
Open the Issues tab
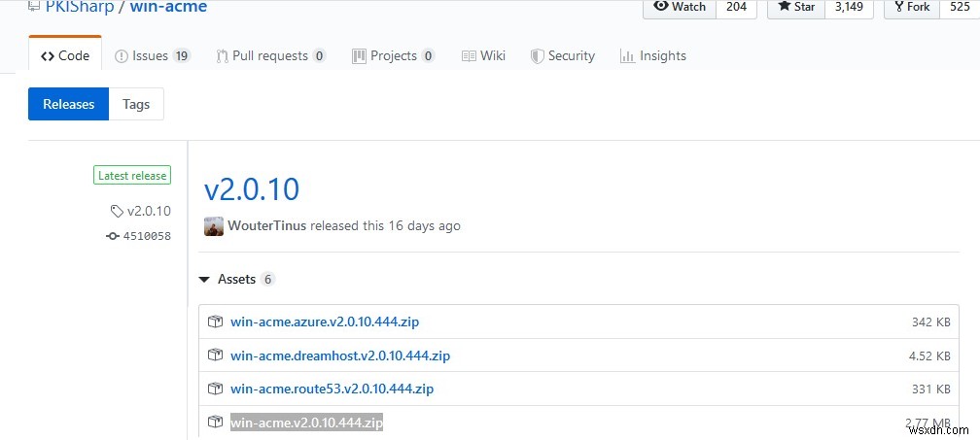(x=152, y=55)
